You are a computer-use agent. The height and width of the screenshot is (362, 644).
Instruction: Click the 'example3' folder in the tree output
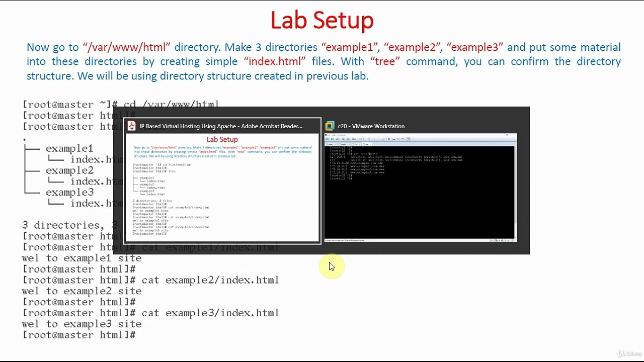point(69,193)
